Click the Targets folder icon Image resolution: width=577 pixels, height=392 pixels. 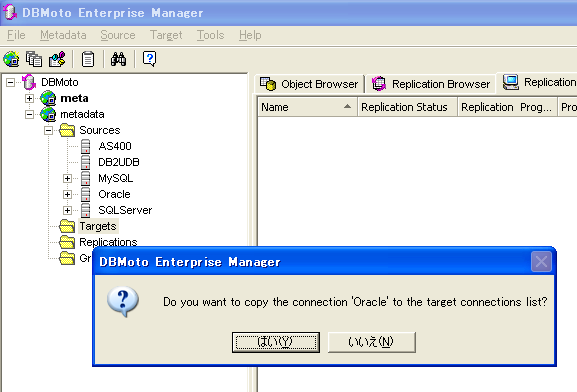(67, 226)
